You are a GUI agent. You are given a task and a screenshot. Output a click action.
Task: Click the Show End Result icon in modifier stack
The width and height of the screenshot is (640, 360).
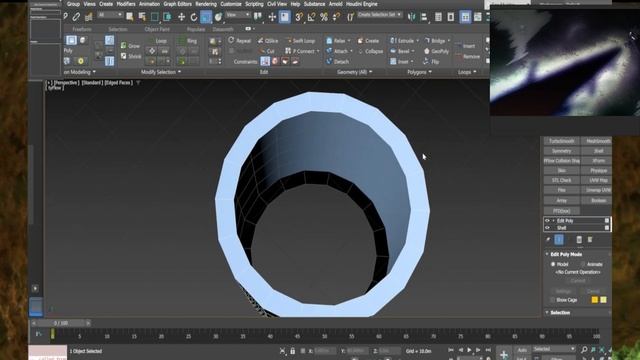click(x=559, y=240)
